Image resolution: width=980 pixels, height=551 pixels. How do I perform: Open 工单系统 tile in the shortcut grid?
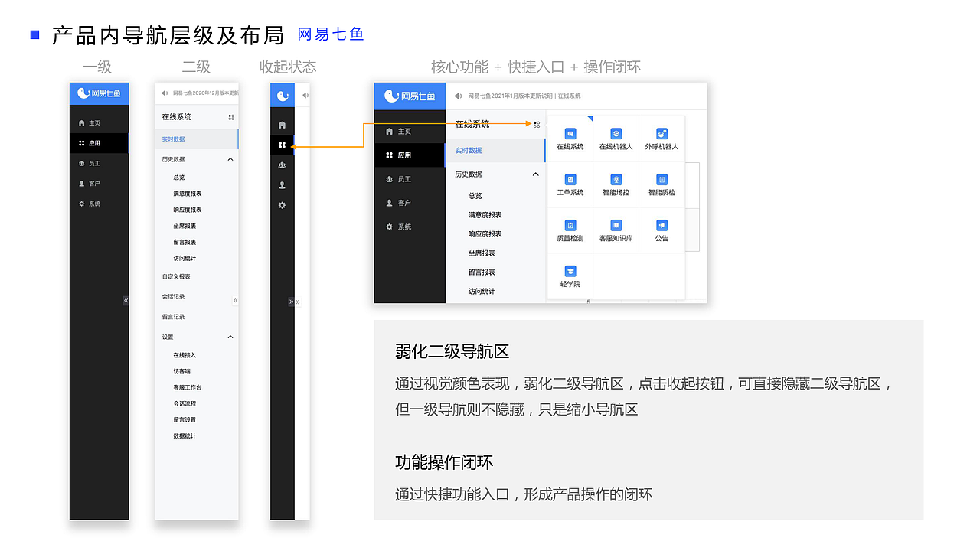pos(570,185)
